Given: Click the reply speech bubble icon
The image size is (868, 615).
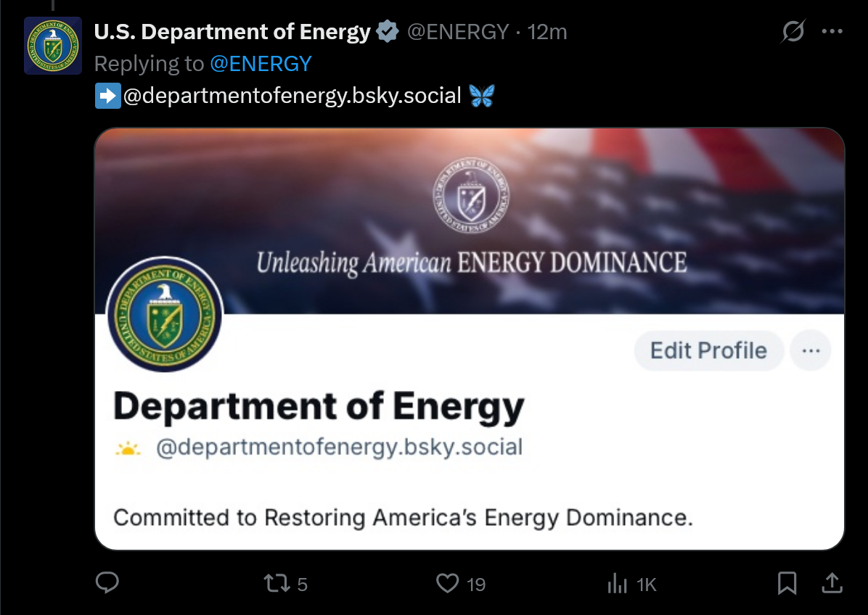Looking at the screenshot, I should coord(107,583).
